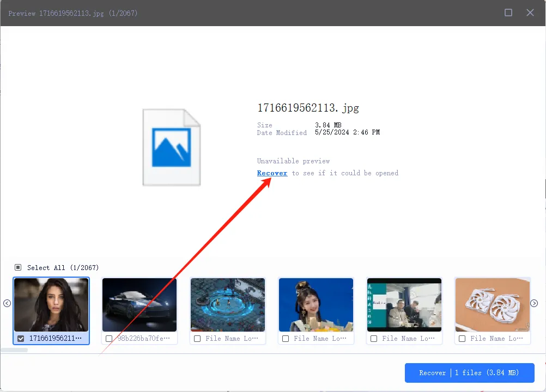Check the box under the costume woman thumbnail
546x392 pixels.
286,339
